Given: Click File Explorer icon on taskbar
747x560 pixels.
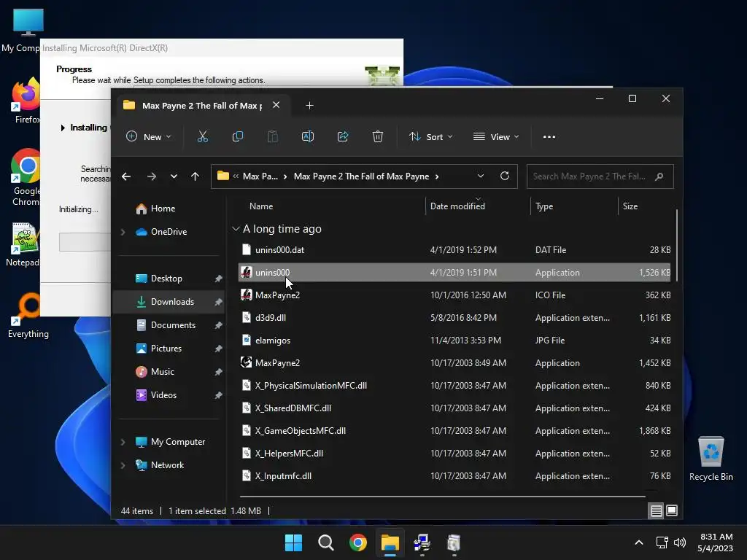Looking at the screenshot, I should coord(390,542).
